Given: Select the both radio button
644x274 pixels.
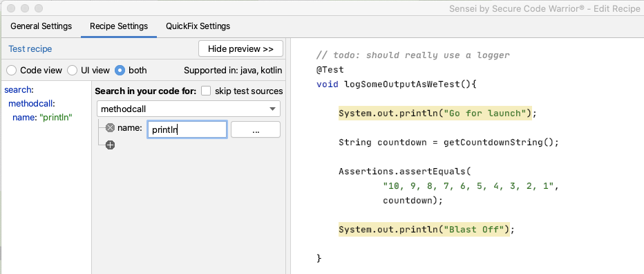Looking at the screenshot, I should [120, 71].
